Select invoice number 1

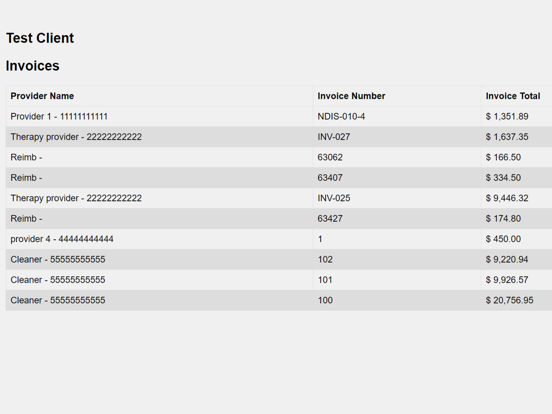pyautogui.click(x=320, y=239)
